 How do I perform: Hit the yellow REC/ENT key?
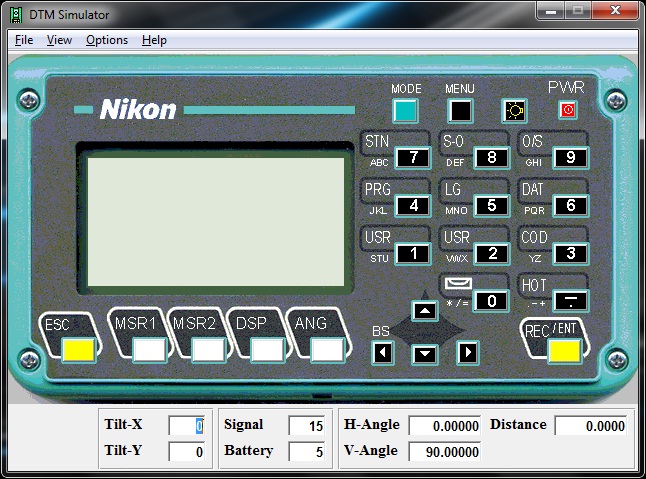(x=565, y=351)
